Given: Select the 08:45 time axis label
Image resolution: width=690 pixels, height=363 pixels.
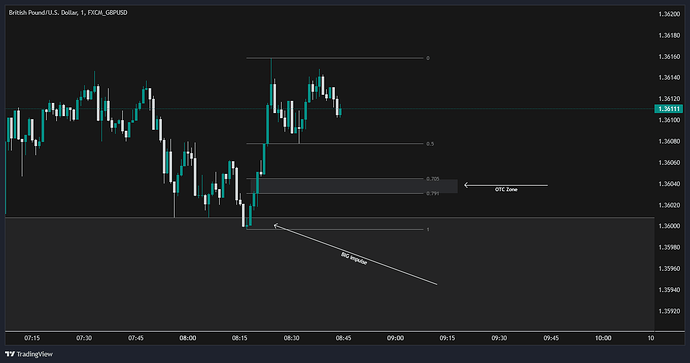Looking at the screenshot, I should click(x=343, y=338).
